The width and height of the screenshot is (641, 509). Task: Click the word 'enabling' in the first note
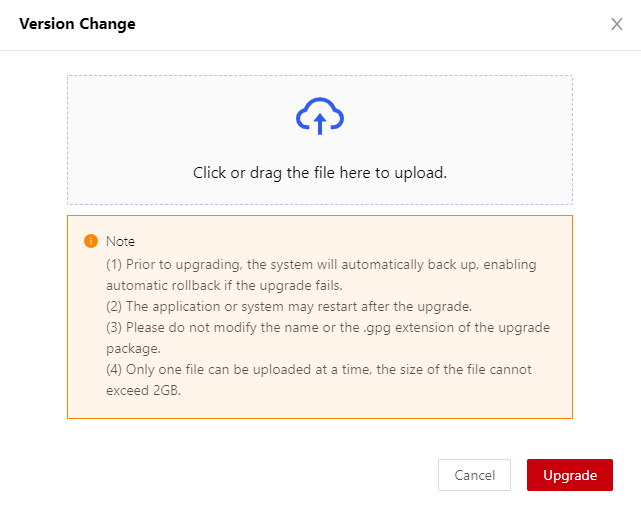(x=510, y=265)
